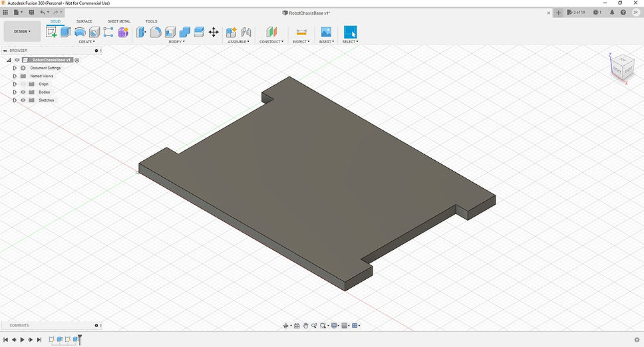644x347 pixels.
Task: Activate RobotChasisBase v1 component radio button
Action: (x=77, y=60)
